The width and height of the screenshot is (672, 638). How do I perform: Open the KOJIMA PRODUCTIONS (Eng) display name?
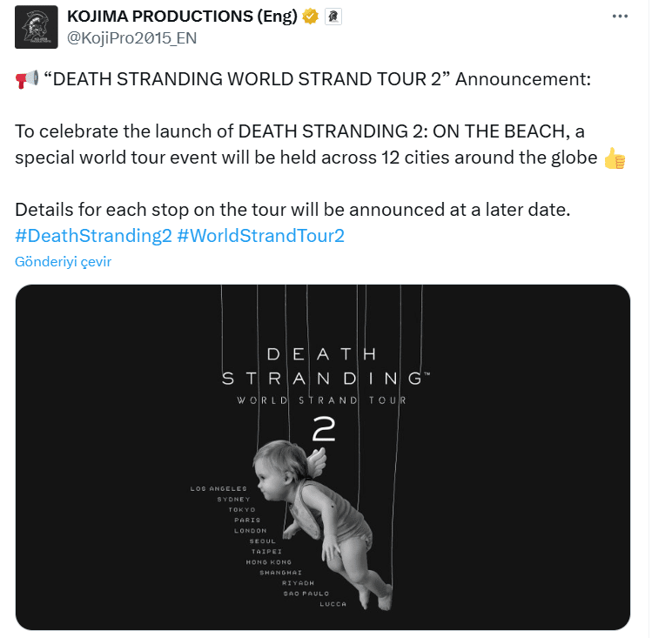(180, 16)
